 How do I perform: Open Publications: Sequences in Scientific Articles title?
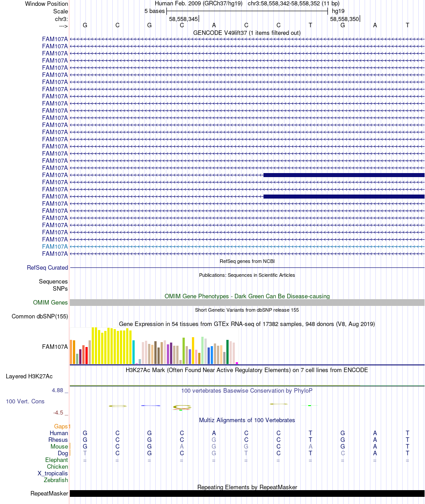click(247, 275)
